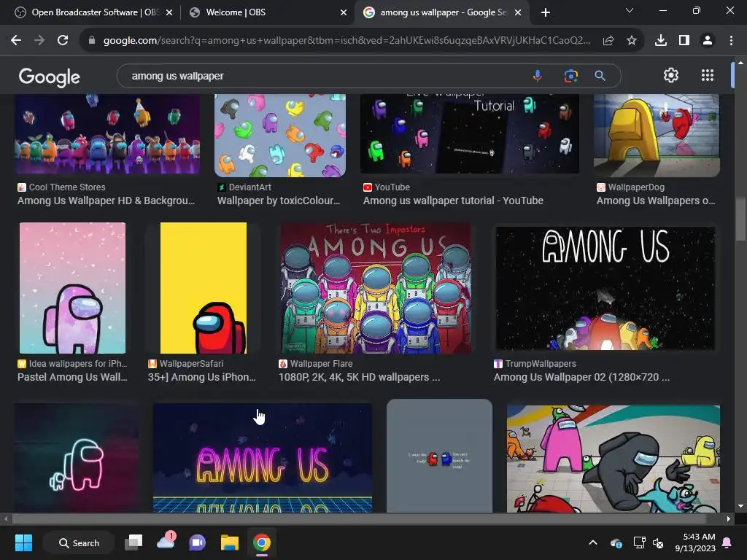The image size is (747, 560).
Task: Close the Open Broadcaster Software tab
Action: click(169, 12)
